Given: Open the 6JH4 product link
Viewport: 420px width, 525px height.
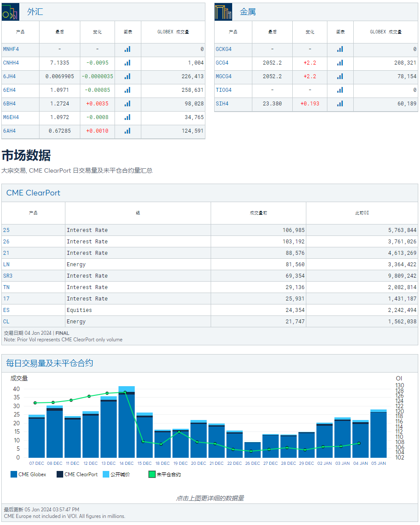Looking at the screenshot, I should [x=9, y=77].
